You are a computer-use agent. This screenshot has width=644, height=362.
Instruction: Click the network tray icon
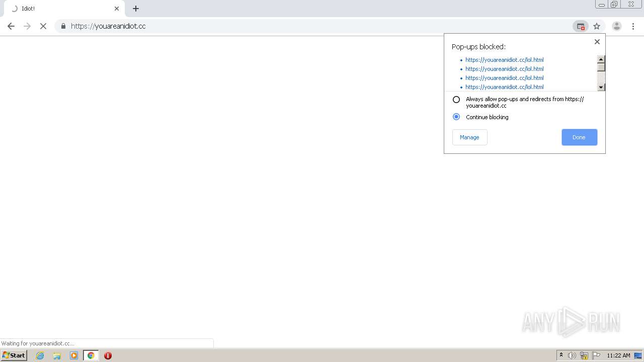(584, 355)
